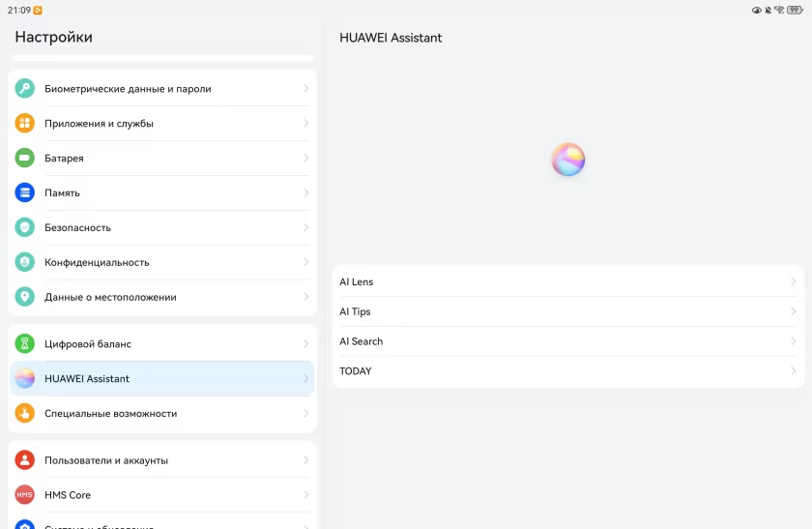The height and width of the screenshot is (529, 812).
Task: Click the large HUAWEI Assistant logo orb
Action: [x=568, y=160]
